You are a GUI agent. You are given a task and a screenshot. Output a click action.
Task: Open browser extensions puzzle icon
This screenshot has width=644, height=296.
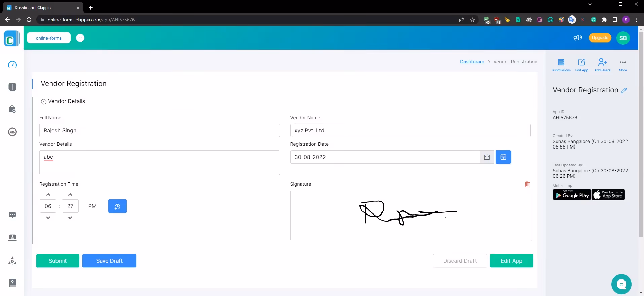[604, 20]
